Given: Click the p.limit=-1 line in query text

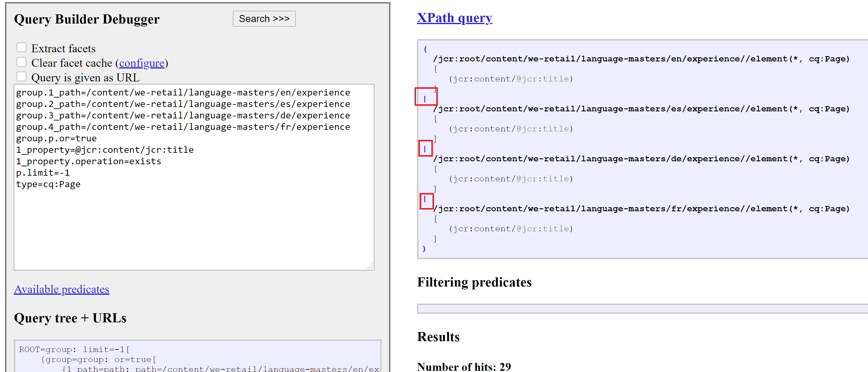Looking at the screenshot, I should pyautogui.click(x=43, y=173).
